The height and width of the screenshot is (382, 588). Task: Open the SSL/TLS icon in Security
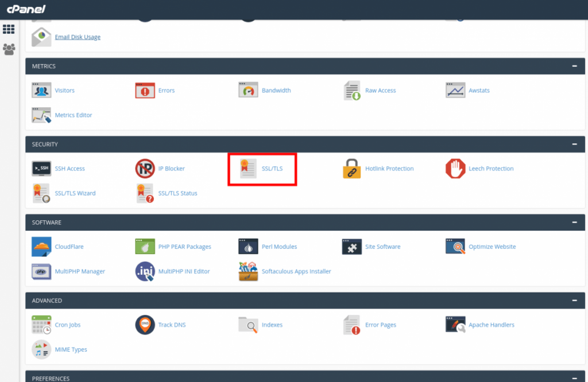(x=248, y=169)
